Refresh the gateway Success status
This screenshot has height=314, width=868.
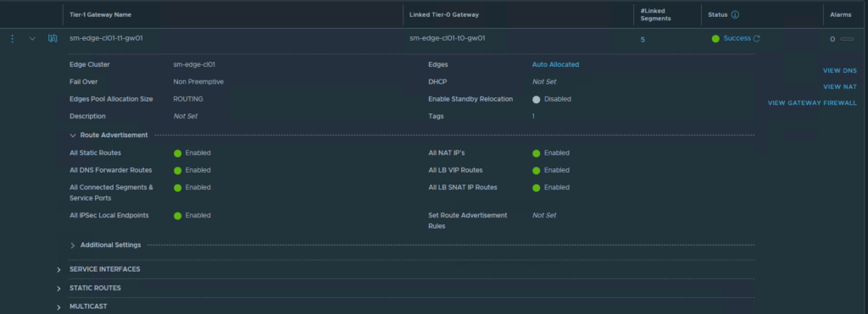tap(757, 38)
